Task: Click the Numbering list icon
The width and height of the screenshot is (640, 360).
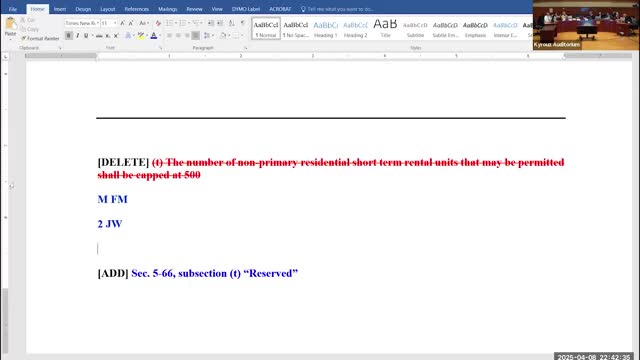Action: (x=182, y=23)
